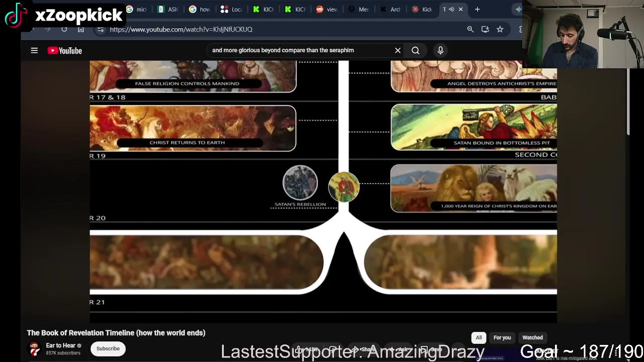The height and width of the screenshot is (362, 644).
Task: Click the '857K subscribers' text
Action: click(x=63, y=353)
